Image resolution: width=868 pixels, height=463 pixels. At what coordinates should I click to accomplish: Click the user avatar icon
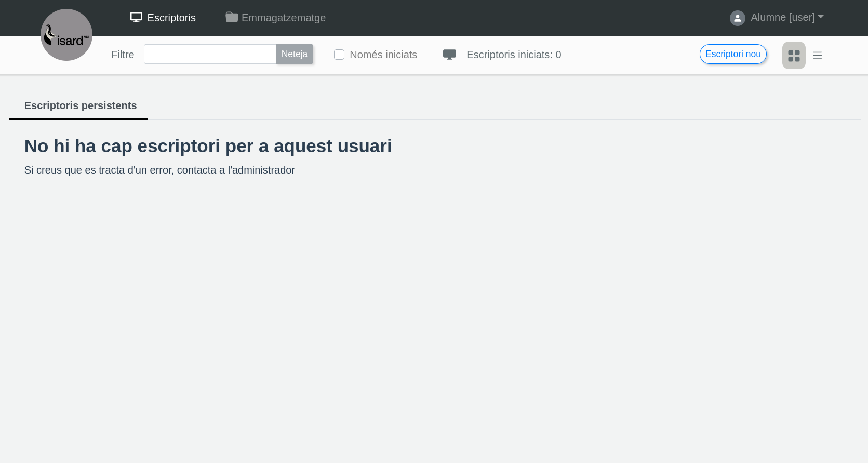coord(737,18)
